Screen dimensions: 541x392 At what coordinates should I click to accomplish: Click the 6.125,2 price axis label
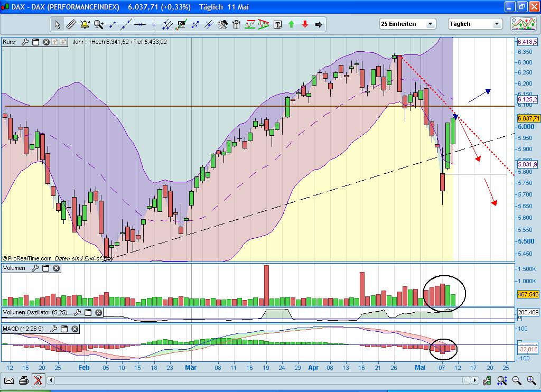(528, 100)
